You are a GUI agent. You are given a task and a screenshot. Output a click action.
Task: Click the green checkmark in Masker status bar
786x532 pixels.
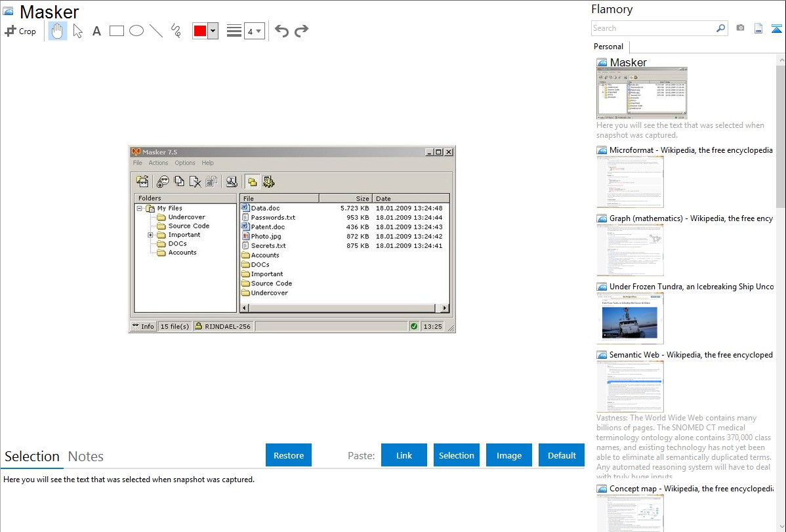(x=414, y=327)
